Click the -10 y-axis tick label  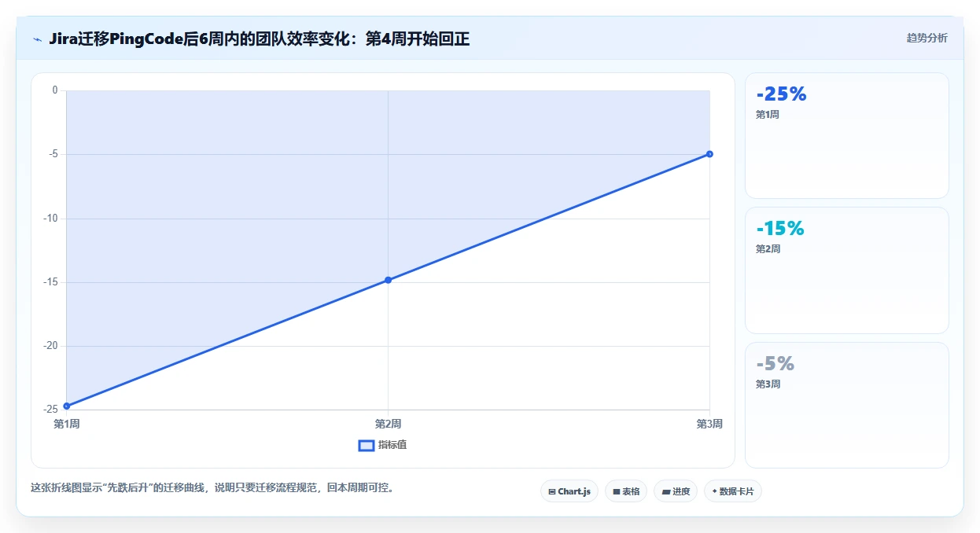point(51,219)
